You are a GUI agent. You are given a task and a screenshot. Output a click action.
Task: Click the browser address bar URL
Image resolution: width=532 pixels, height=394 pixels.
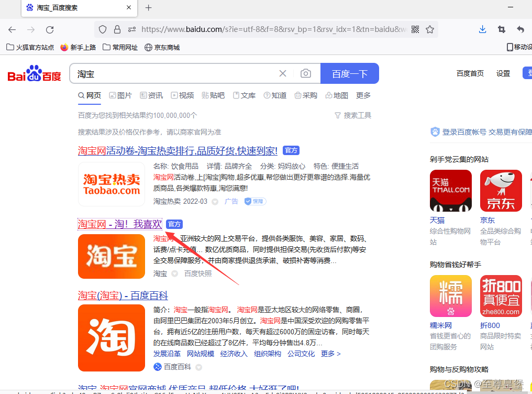click(x=273, y=29)
